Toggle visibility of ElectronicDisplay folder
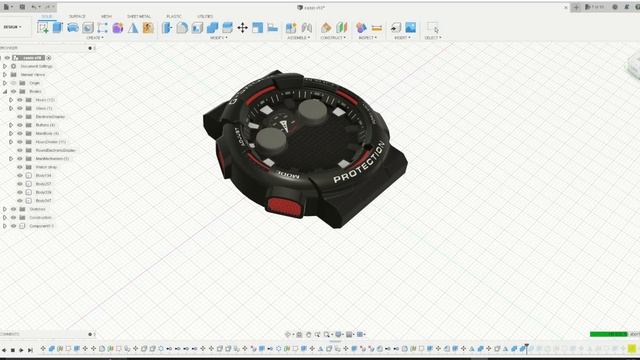The width and height of the screenshot is (640, 360). click(x=20, y=117)
